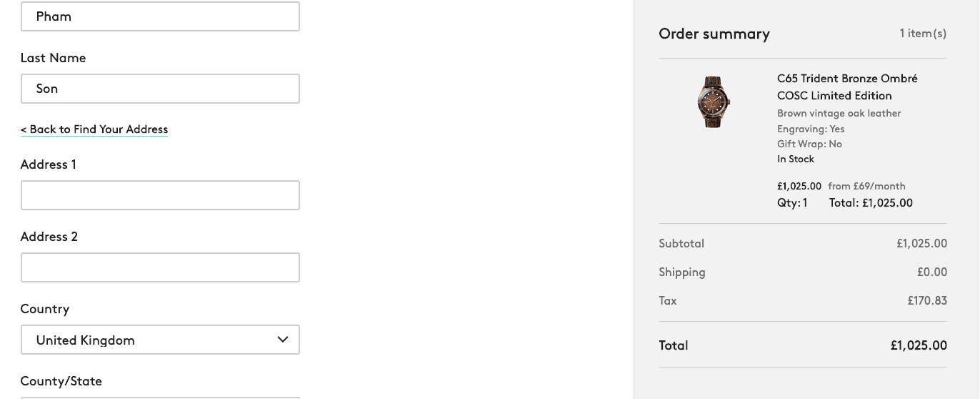Click the Address 1 field label
The height and width of the screenshot is (399, 980).
click(x=49, y=164)
